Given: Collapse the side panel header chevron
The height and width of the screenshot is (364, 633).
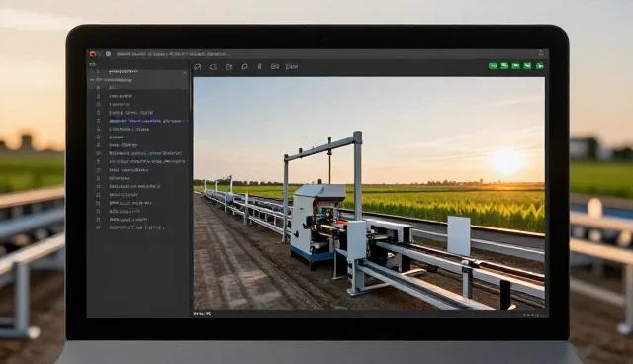Looking at the screenshot, I should tap(97, 72).
